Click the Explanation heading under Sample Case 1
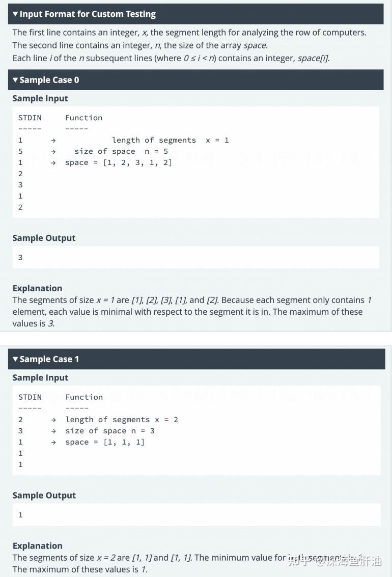The width and height of the screenshot is (392, 577). [37, 546]
